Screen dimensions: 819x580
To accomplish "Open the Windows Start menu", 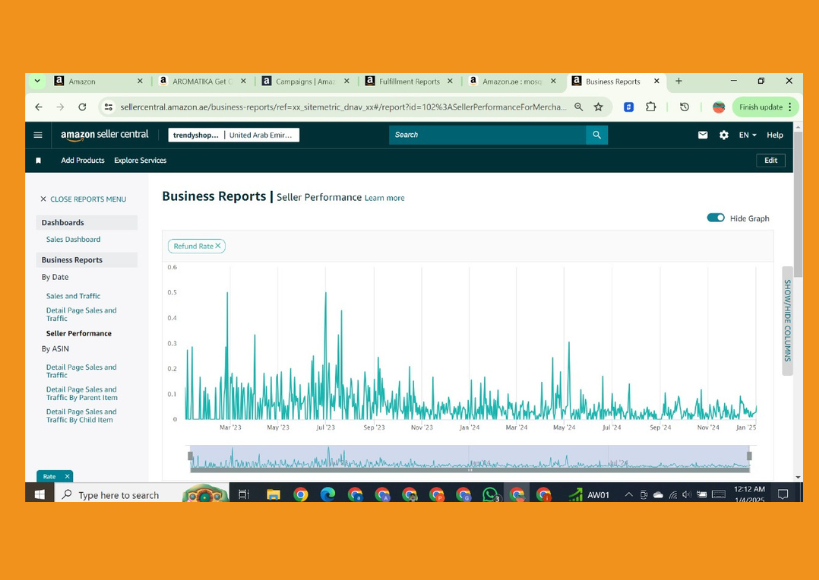I will click(40, 494).
